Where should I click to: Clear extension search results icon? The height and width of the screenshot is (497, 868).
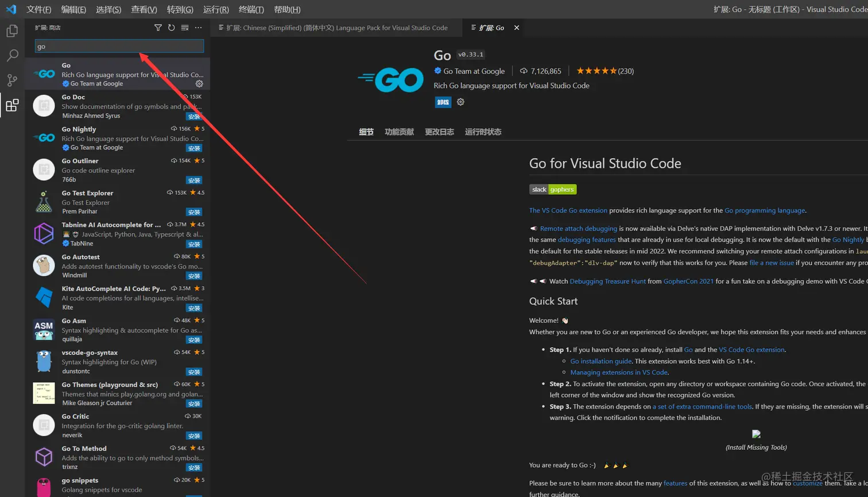(185, 28)
